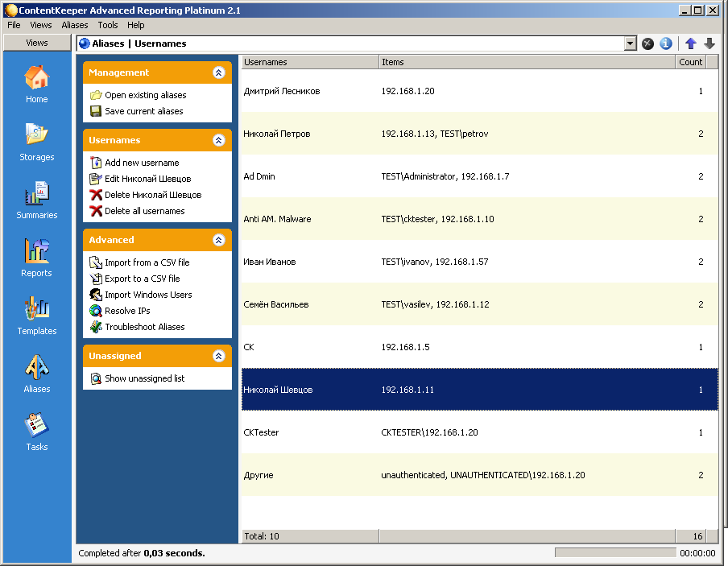Viewport: 728px width, 566px height.
Task: Click Resolve IPs link
Action: click(x=128, y=311)
